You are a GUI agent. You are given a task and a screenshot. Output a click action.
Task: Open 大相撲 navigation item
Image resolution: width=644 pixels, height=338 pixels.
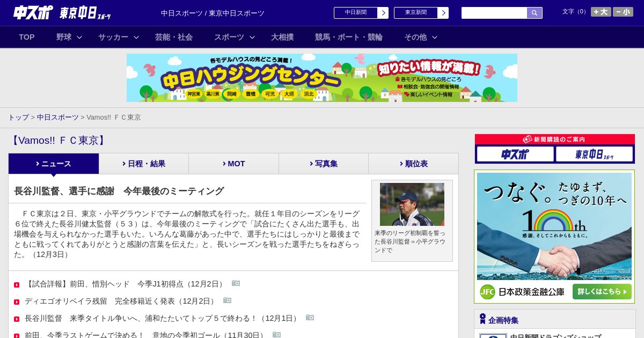[282, 37]
